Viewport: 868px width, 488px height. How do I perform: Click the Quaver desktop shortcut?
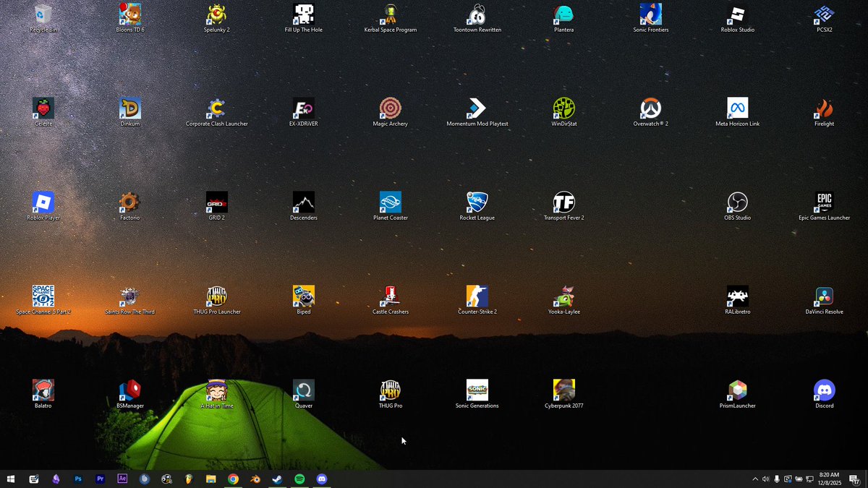pos(304,394)
